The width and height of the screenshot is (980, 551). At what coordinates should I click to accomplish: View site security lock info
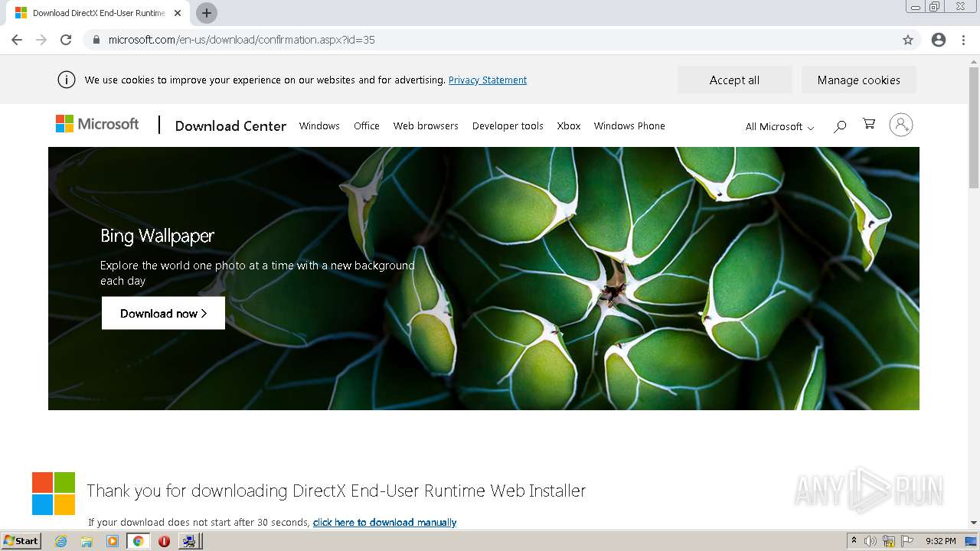click(x=96, y=40)
